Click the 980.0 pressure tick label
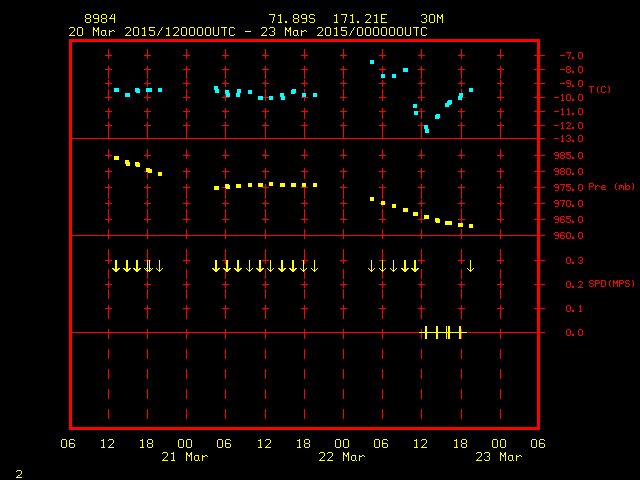This screenshot has width=640, height=480. (569, 171)
